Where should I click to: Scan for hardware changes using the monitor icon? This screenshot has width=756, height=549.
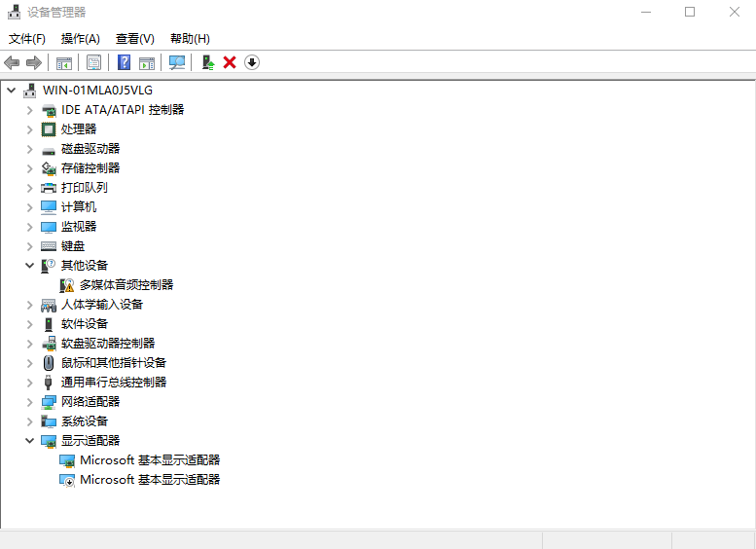(177, 62)
